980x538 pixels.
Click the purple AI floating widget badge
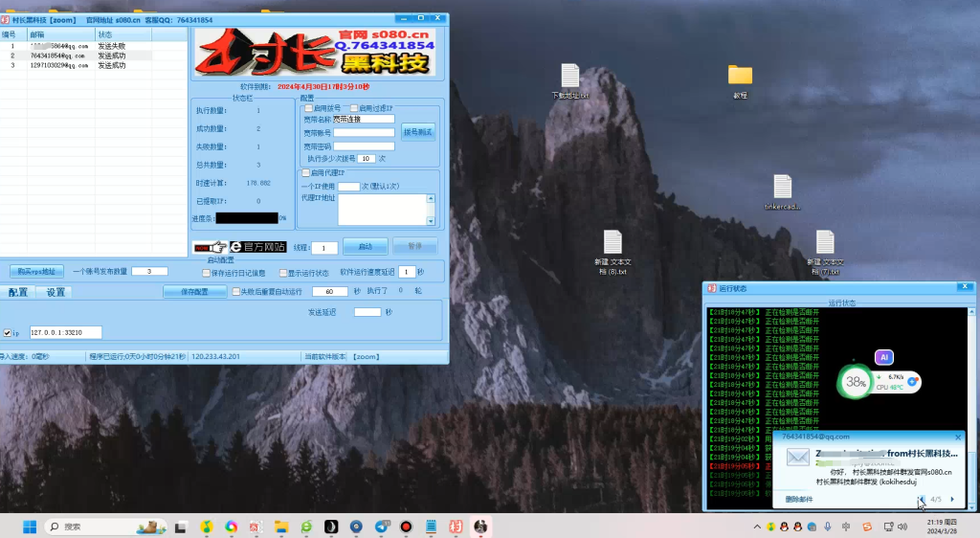[x=883, y=357]
